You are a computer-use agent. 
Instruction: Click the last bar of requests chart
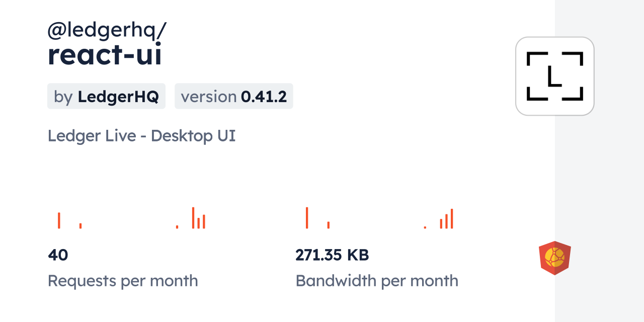(204, 221)
